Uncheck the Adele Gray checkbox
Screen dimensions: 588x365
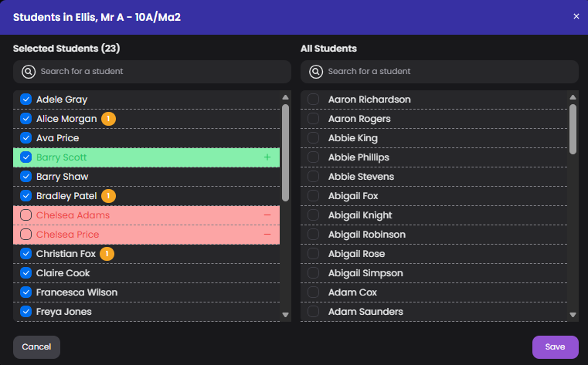click(25, 100)
